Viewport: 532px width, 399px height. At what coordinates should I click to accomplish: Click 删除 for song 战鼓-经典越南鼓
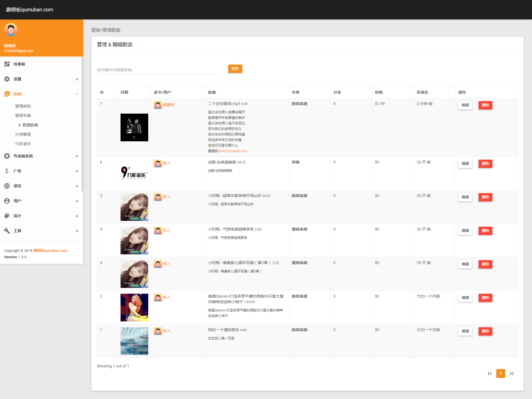485,164
